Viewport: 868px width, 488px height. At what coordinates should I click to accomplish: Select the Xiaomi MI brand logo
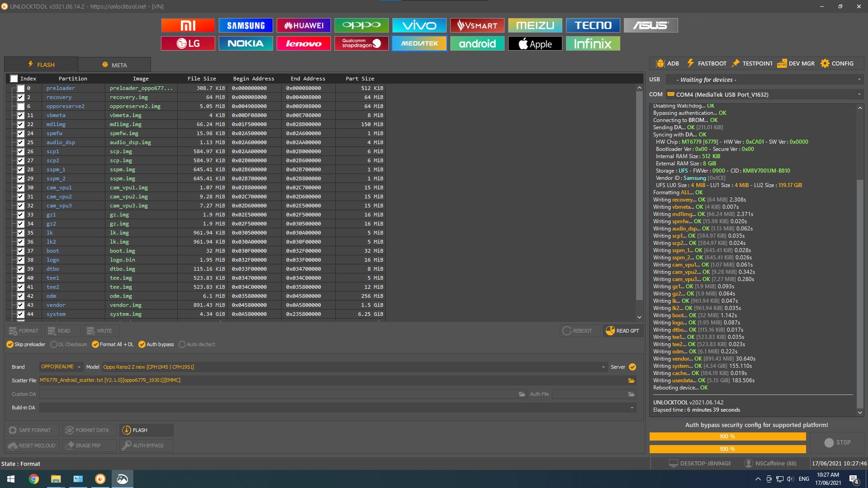[x=188, y=25]
